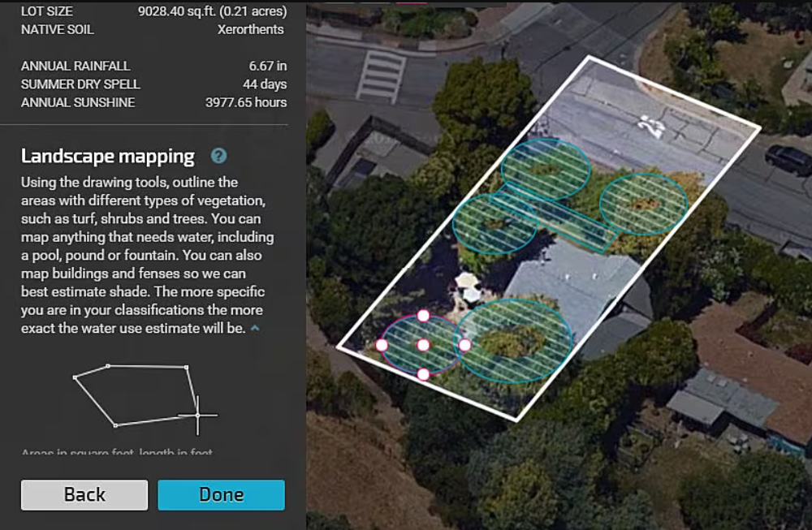
Task: Click the bottom handle of the selected ellipse
Action: (423, 374)
